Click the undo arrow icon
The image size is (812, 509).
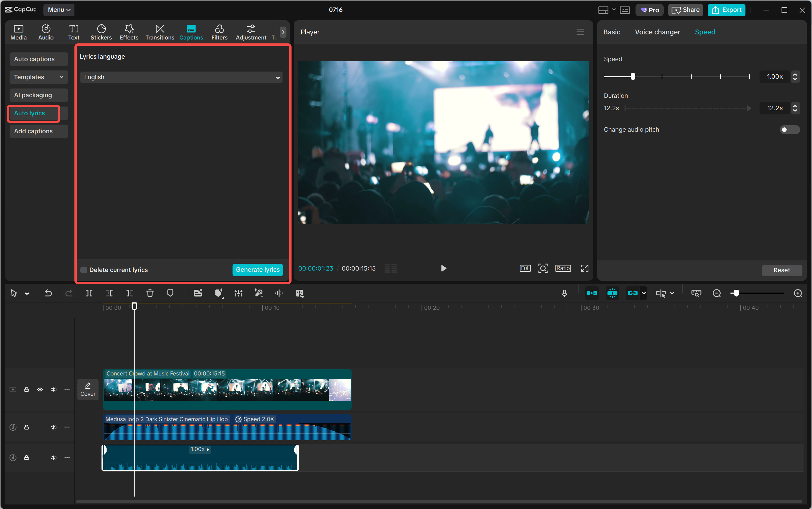(x=48, y=293)
